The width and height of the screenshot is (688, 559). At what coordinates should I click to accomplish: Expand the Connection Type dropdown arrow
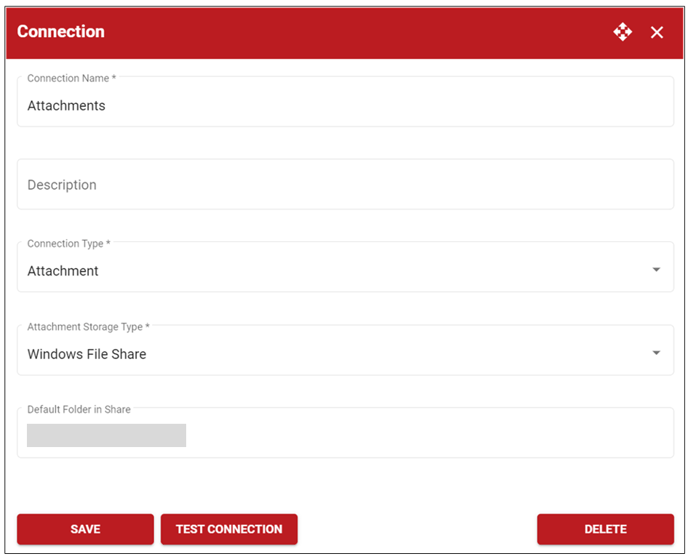pos(656,269)
